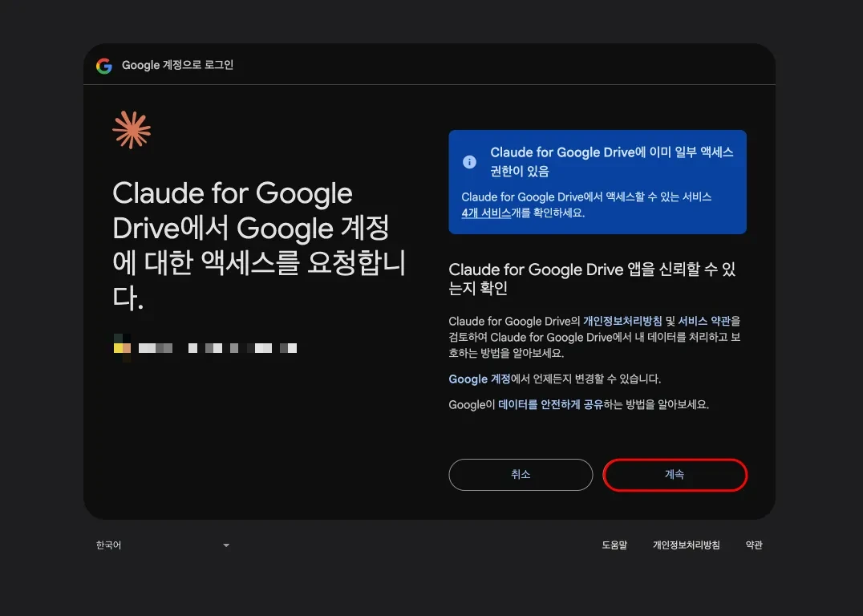Open the footer 개인정보처리방침 link
The height and width of the screenshot is (616, 863).
(687, 545)
